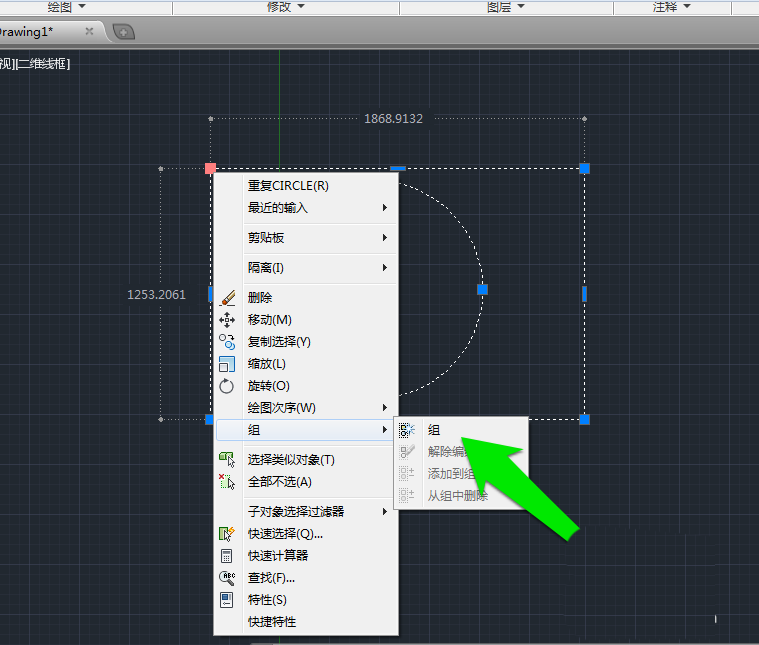The height and width of the screenshot is (645, 759).
Task: Click the top-right blue grip of rectangle
Action: tap(584, 169)
